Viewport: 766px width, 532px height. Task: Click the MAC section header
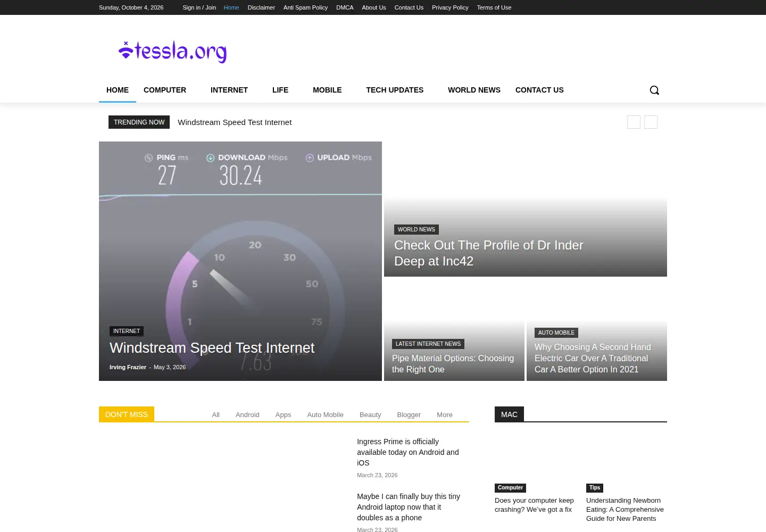[x=509, y=414]
